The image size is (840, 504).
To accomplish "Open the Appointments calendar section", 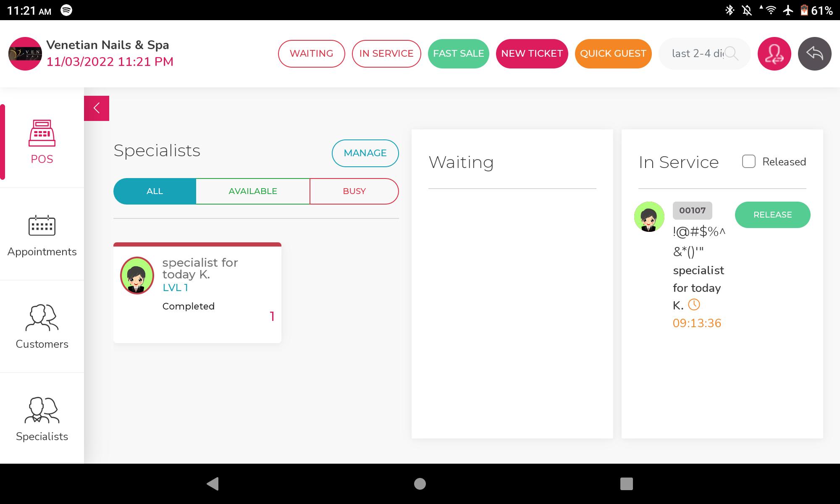I will (x=42, y=235).
